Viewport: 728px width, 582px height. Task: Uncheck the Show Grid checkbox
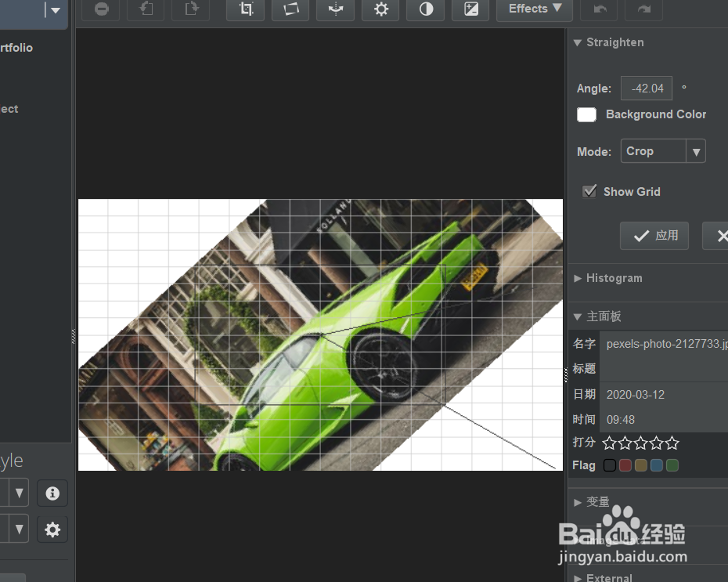pyautogui.click(x=589, y=191)
